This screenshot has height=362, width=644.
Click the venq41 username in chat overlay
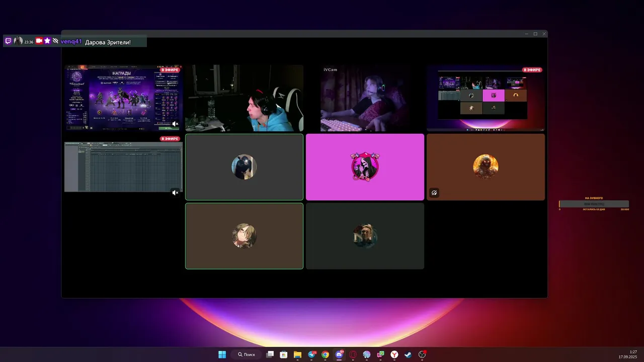[71, 42]
